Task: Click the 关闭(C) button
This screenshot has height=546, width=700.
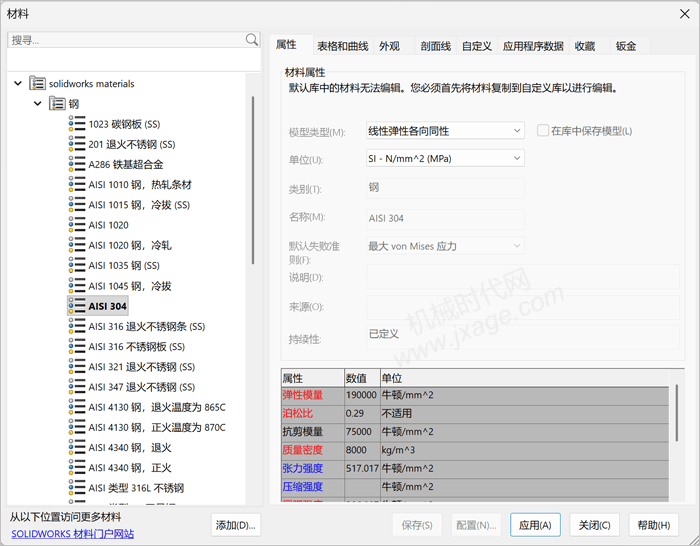Action: 595,525
